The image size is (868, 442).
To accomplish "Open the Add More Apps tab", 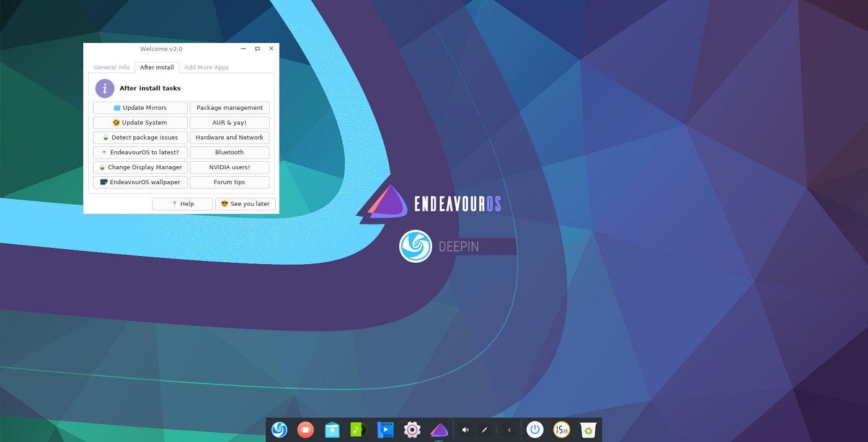I will click(206, 67).
